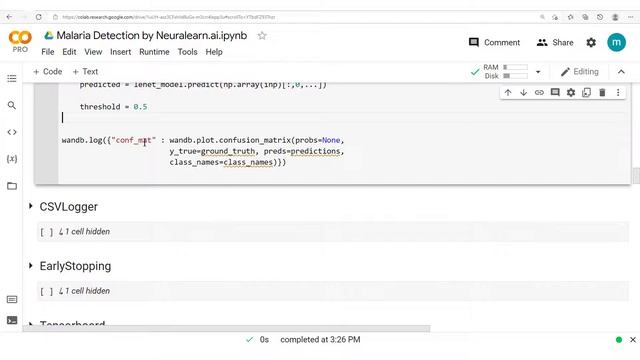Click the 'completed at 3:26 PM' status text
Image resolution: width=640 pixels, height=360 pixels.
320,340
